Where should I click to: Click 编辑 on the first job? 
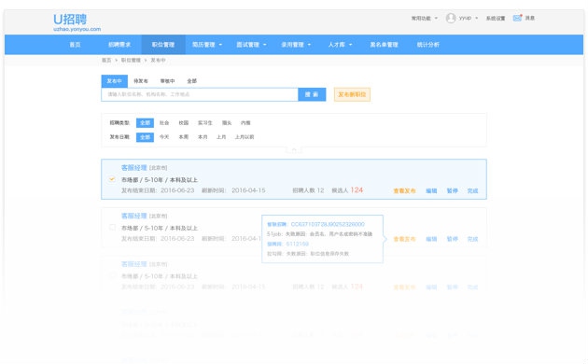point(431,190)
